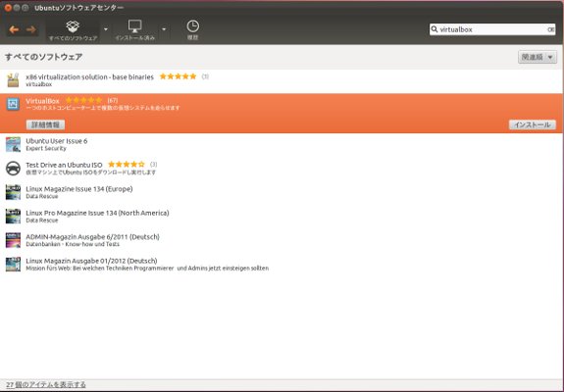The height and width of the screenshot is (392, 564).
Task: Click the x86 virtualization package icon
Action: click(x=13, y=80)
